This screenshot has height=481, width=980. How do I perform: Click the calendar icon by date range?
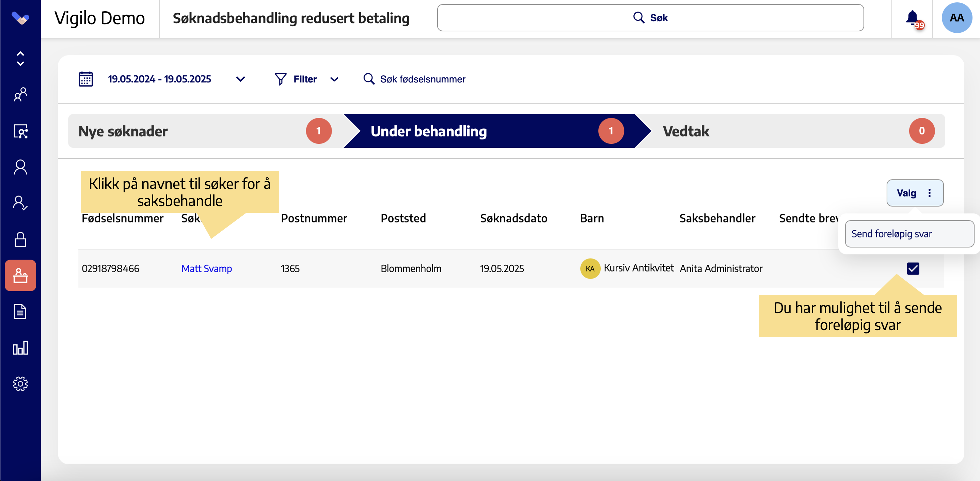coord(85,79)
